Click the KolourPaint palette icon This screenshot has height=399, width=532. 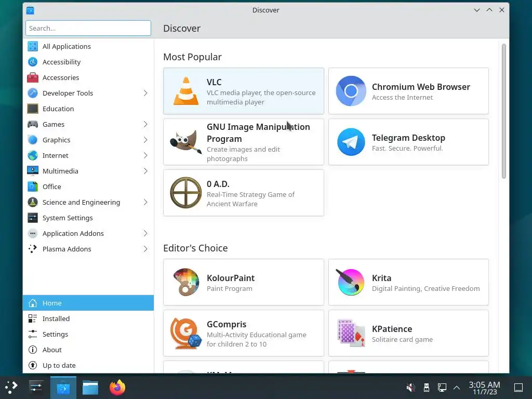(x=186, y=282)
